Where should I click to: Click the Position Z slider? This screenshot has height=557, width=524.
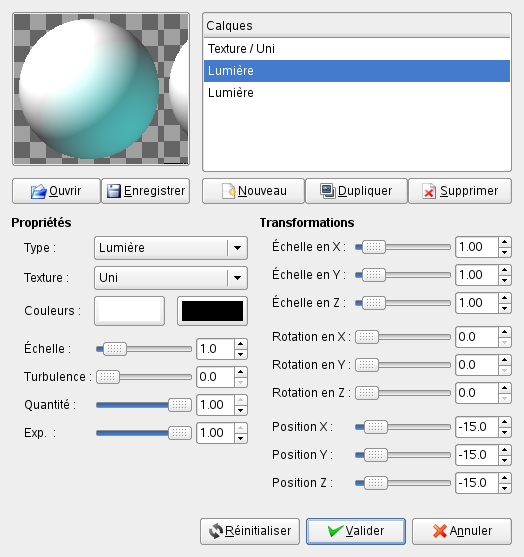coord(403,483)
